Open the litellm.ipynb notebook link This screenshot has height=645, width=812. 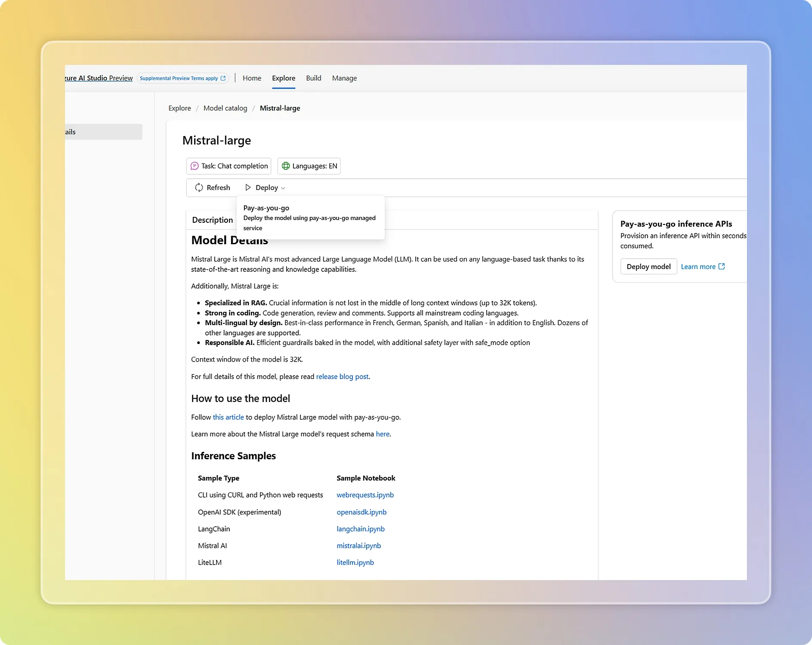click(355, 562)
